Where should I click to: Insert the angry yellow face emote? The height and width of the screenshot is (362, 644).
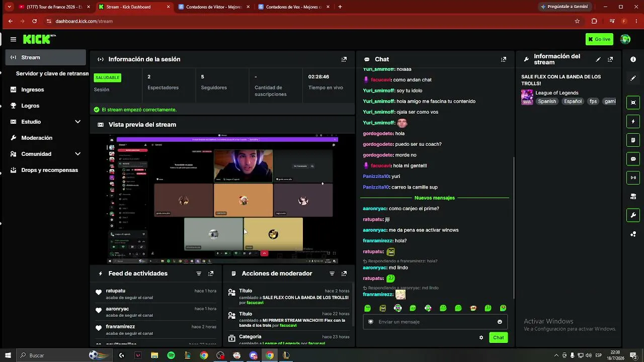[x=382, y=308]
